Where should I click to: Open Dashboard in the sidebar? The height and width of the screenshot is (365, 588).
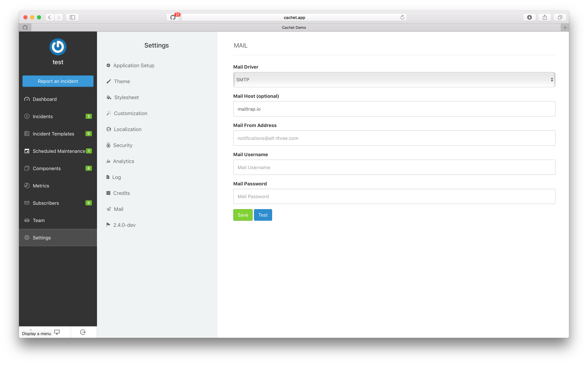tap(58, 99)
